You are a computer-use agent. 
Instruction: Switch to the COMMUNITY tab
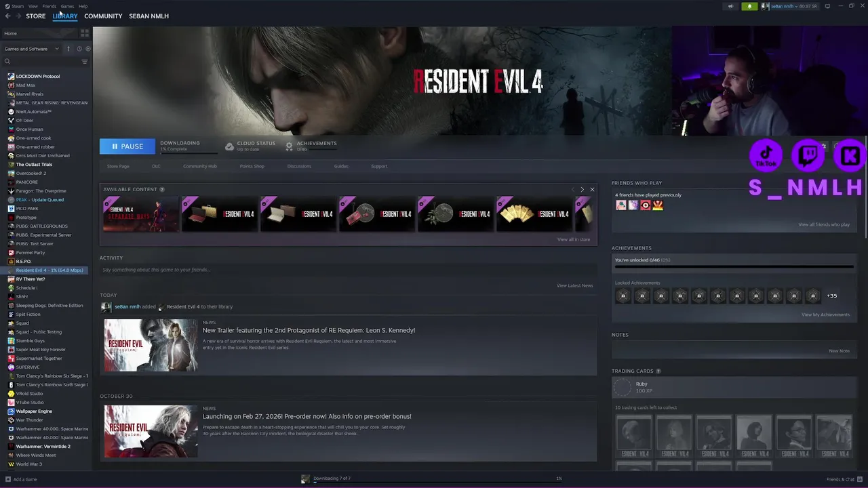(x=103, y=16)
